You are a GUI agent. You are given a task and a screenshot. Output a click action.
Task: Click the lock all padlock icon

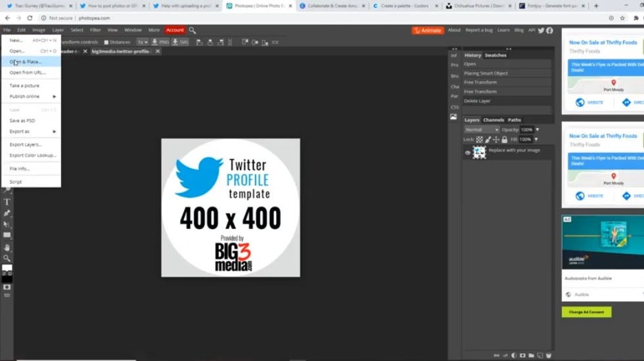tap(505, 139)
